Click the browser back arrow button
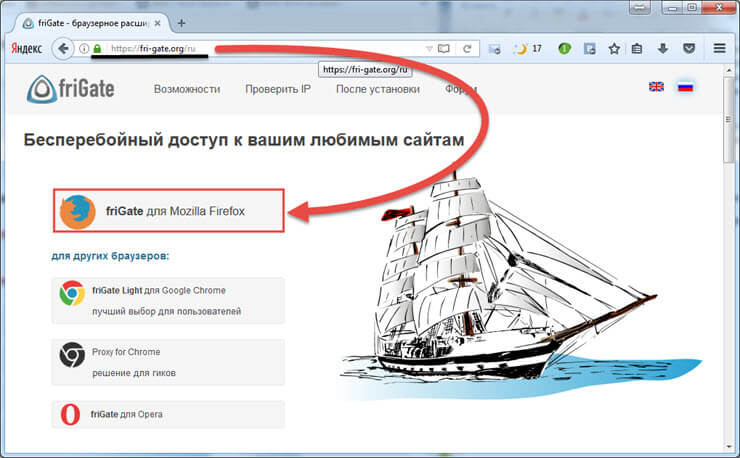This screenshot has height=458, width=740. 63,49
